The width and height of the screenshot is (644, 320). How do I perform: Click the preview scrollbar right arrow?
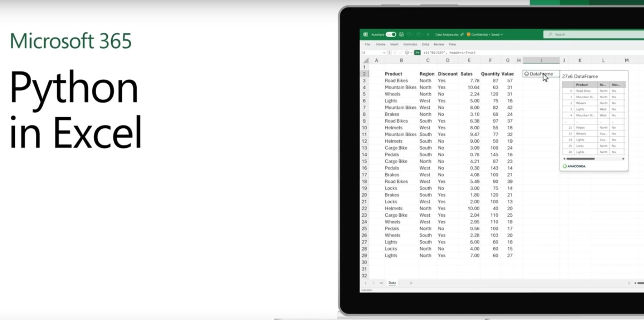[623, 158]
